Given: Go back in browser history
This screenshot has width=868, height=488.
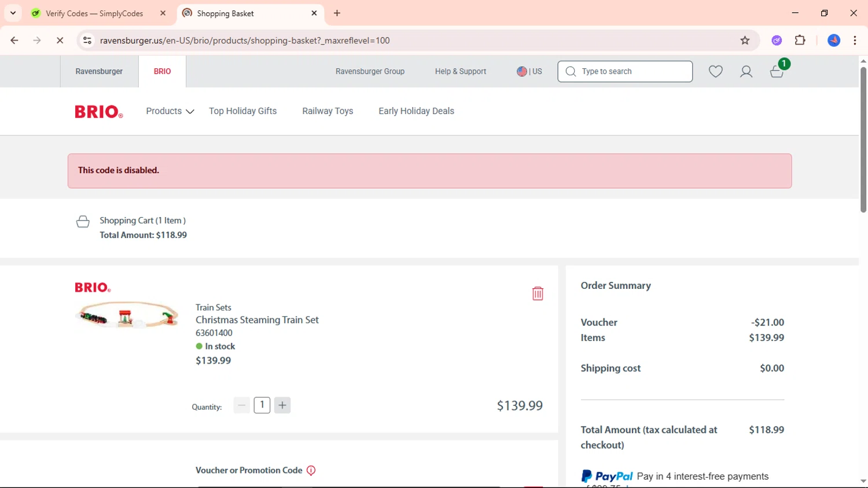Looking at the screenshot, I should pos(14,41).
